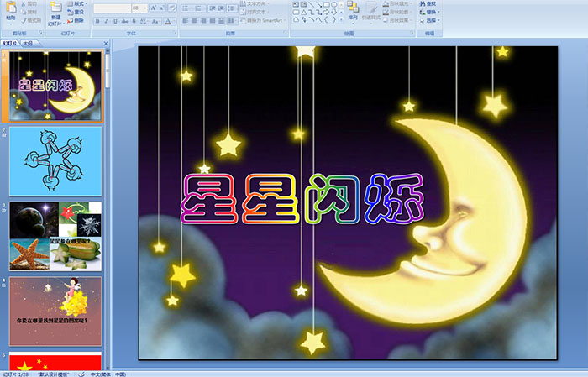Click the Cut (剪切) scissors button
The width and height of the screenshot is (588, 377).
coord(29,3)
